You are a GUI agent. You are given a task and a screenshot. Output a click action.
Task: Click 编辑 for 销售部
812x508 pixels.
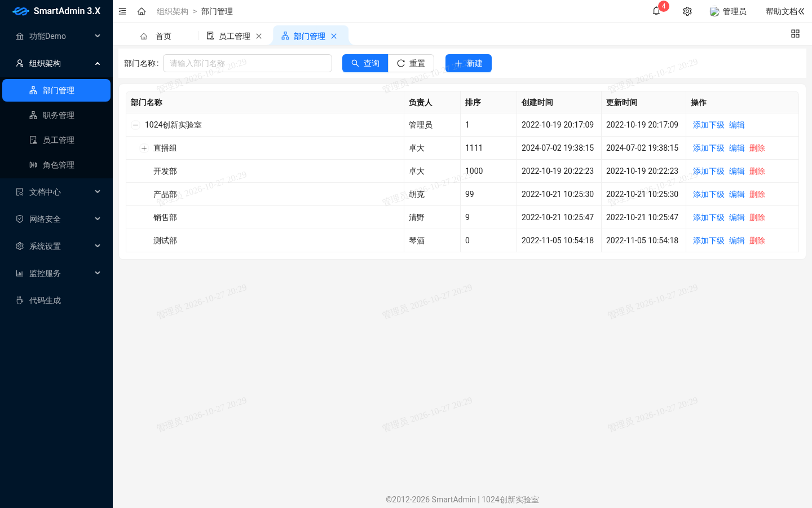point(736,217)
